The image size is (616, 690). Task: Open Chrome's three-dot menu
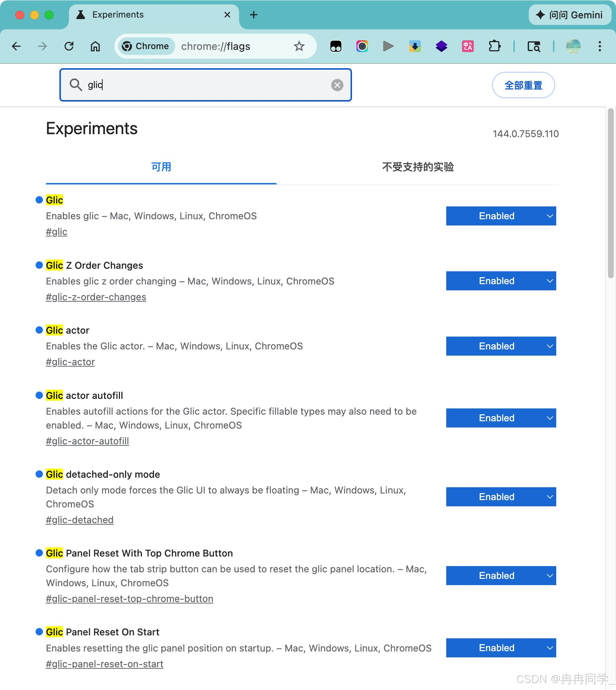[600, 46]
